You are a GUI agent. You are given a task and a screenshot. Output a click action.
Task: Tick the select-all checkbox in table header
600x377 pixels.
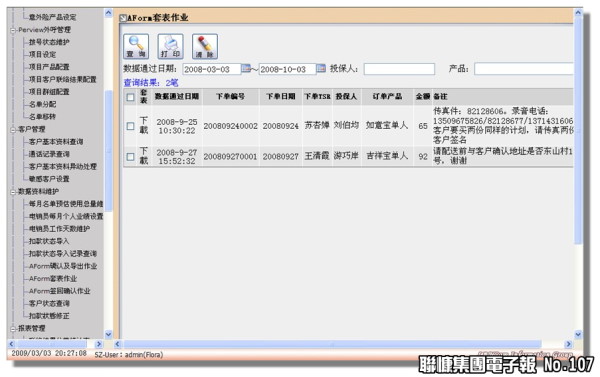pos(130,97)
